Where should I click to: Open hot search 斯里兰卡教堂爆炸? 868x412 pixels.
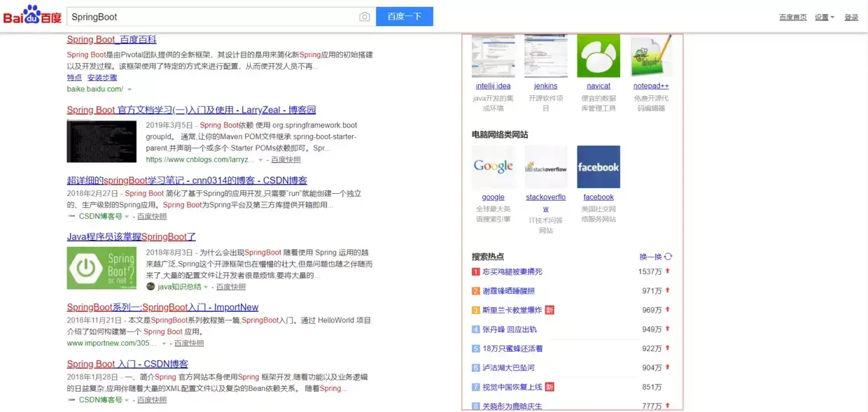pyautogui.click(x=512, y=310)
